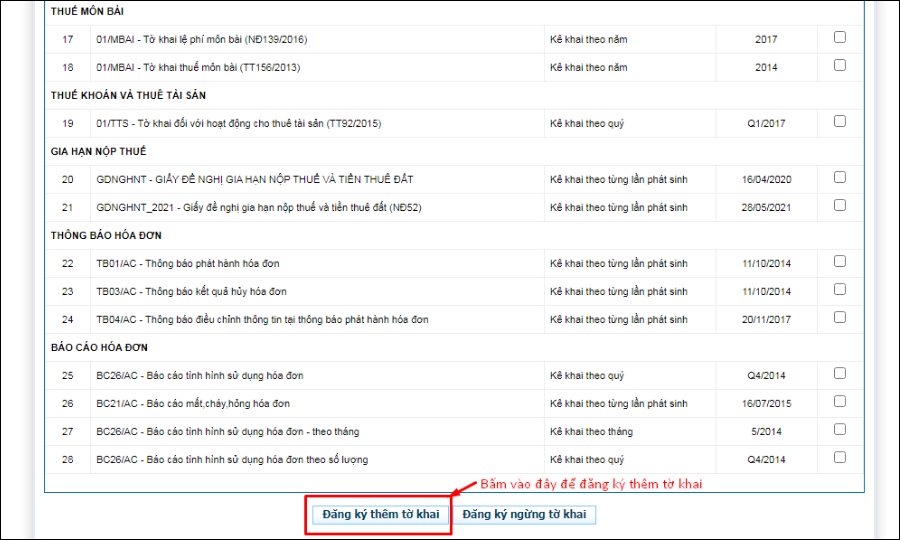Enable checkbox for GDNGHNT row 20
The width and height of the screenshot is (900, 540).
pyautogui.click(x=839, y=178)
